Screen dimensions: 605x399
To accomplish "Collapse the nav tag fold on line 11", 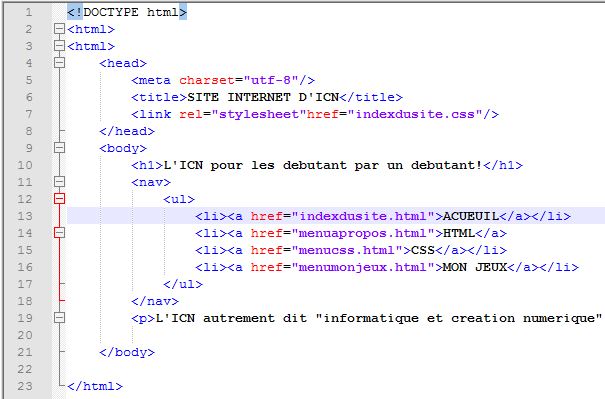I will [x=59, y=182].
